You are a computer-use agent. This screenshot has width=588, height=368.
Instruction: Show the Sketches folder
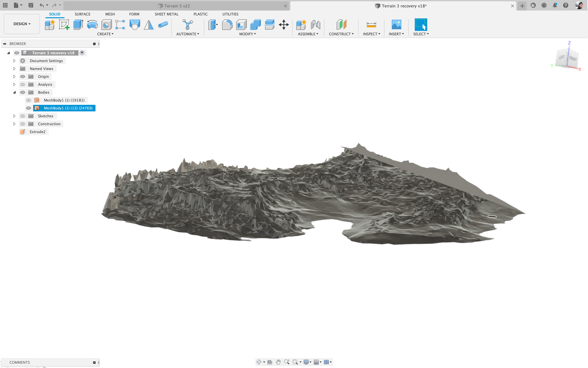coord(23,116)
